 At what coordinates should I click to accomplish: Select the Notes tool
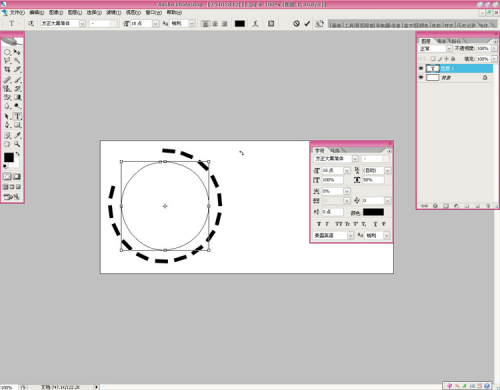coord(7,135)
